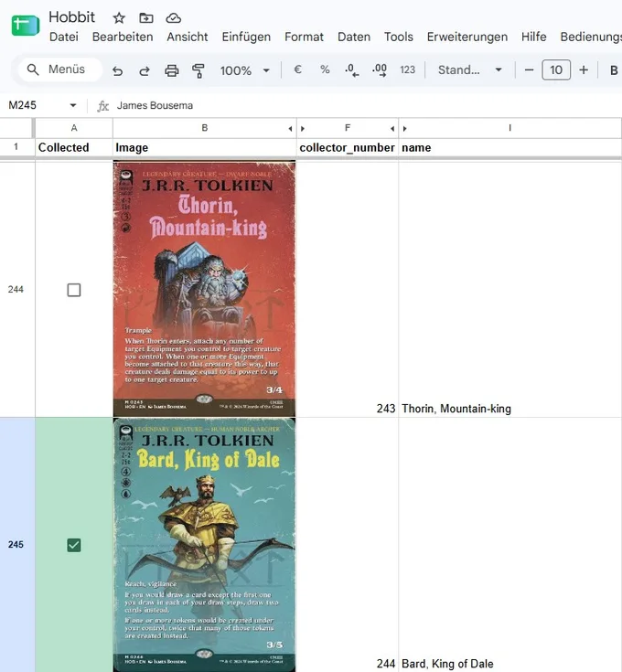Image resolution: width=622 pixels, height=672 pixels.
Task: Click the Bard, King of Dale card image
Action: (x=205, y=545)
